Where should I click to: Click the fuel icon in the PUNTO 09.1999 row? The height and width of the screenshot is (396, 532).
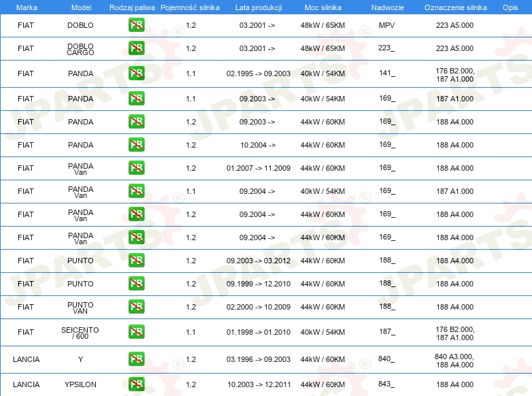pos(136,283)
